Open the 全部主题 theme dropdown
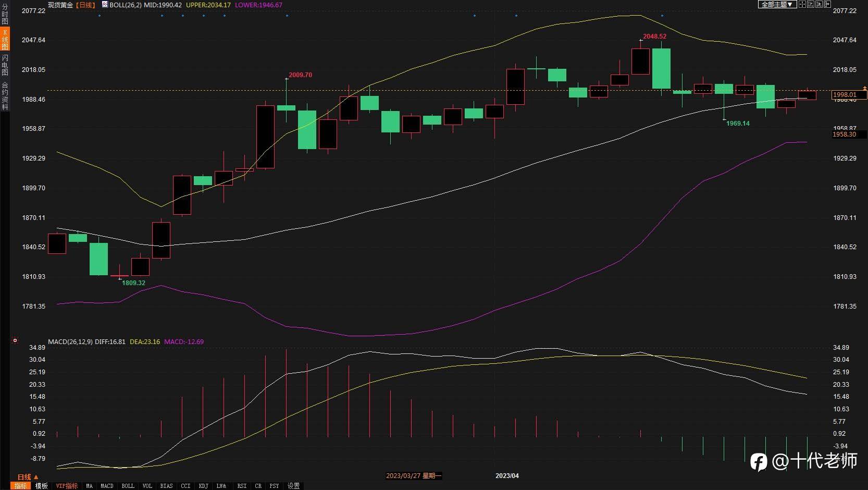 [x=777, y=4]
